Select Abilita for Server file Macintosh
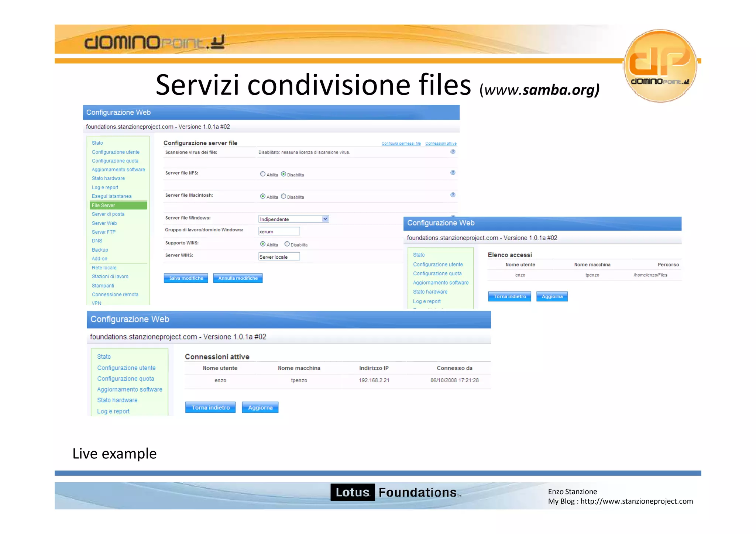Viewport: 756px width, 534px height. pos(262,196)
